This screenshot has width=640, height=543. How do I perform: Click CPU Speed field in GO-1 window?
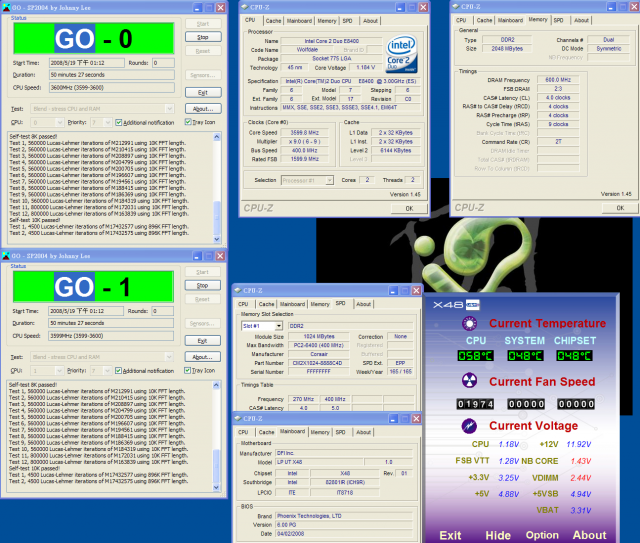(x=111, y=336)
